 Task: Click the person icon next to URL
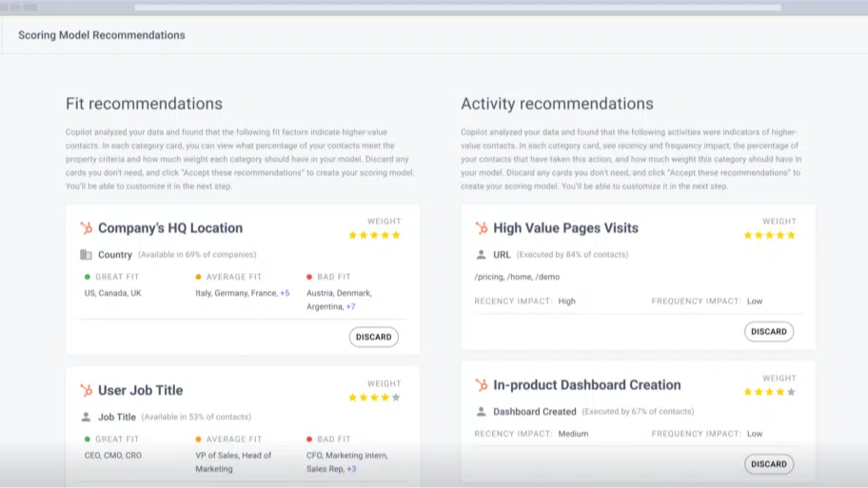pos(481,255)
